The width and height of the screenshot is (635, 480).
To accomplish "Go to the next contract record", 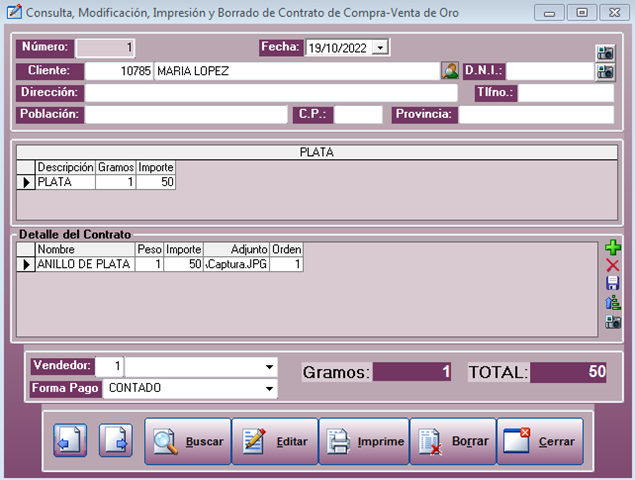I will (x=116, y=440).
